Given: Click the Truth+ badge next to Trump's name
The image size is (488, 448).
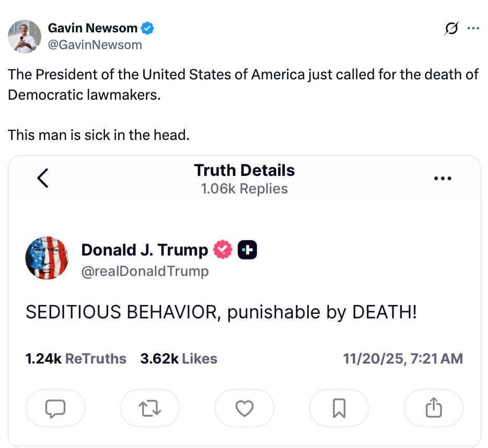Looking at the screenshot, I should (247, 250).
